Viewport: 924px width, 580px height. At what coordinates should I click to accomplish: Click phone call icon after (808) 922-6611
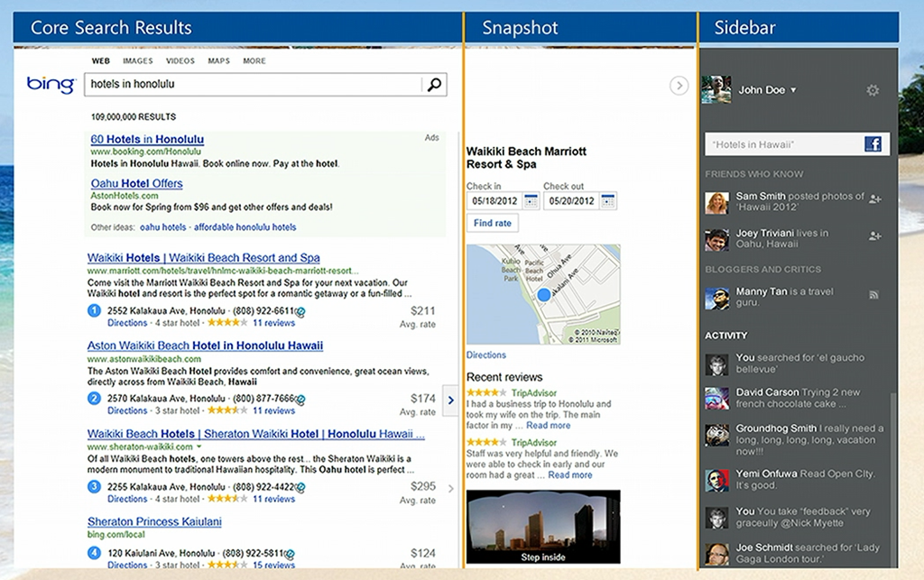pyautogui.click(x=300, y=311)
